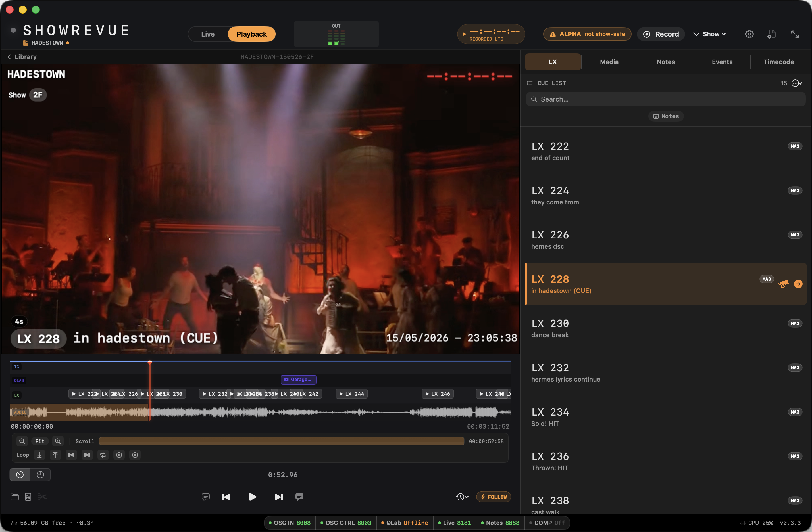Screen dimensions: 812x532
Task: Open the history clock dropdown near FOLLOW
Action: 462,497
